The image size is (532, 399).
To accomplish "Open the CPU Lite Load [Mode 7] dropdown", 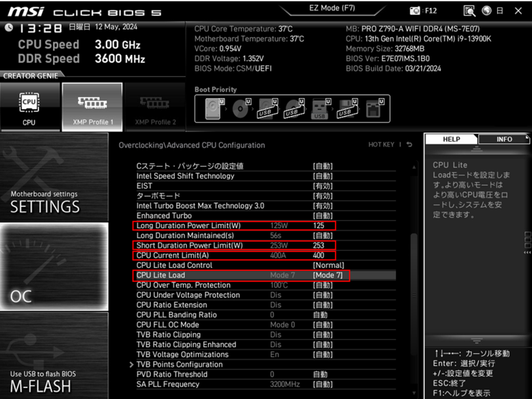I will (329, 275).
